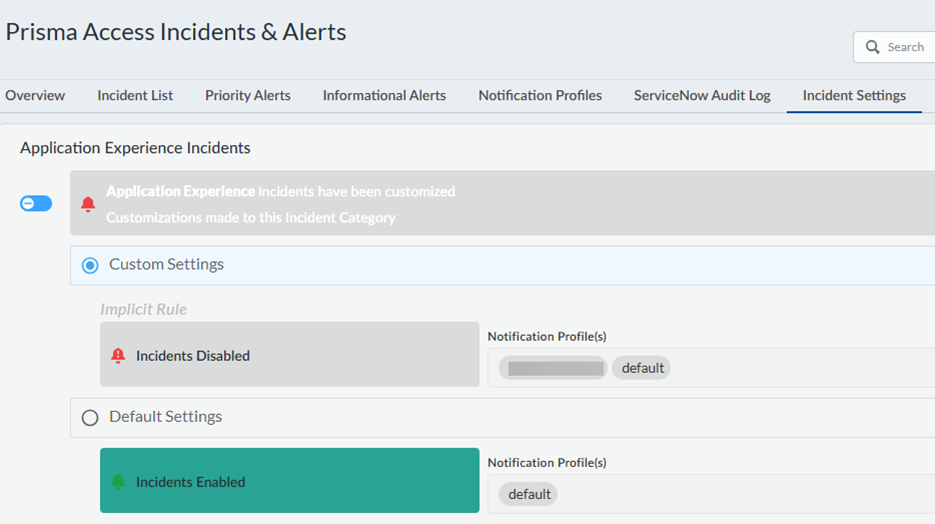Click into the Search field

(906, 47)
